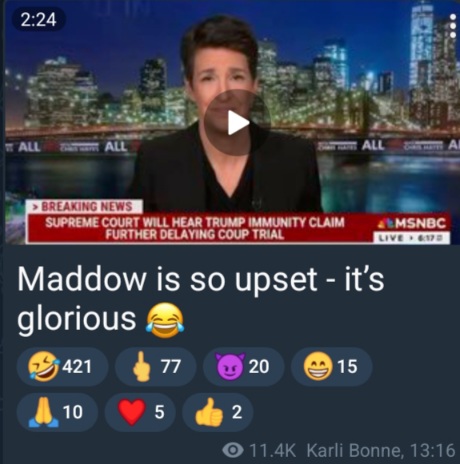Tap the 2:24 video duration badge
The height and width of the screenshot is (464, 460).
pyautogui.click(x=39, y=19)
